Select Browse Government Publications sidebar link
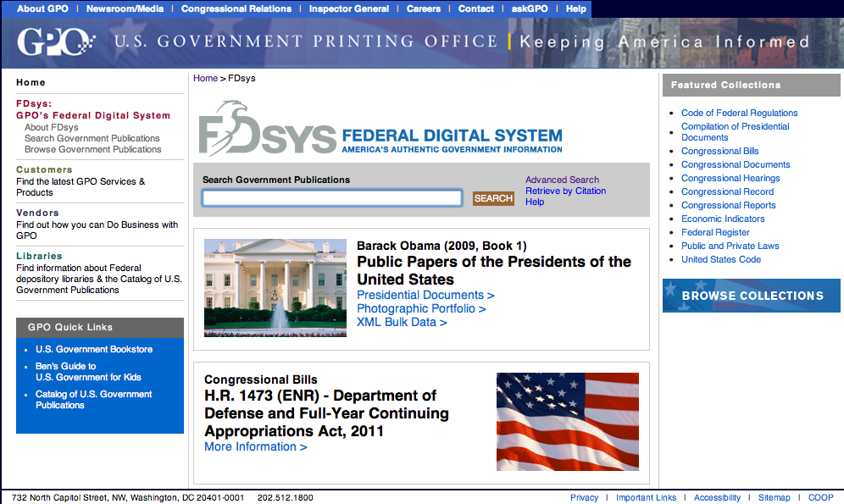Screen dimensions: 844x504 click(x=92, y=149)
